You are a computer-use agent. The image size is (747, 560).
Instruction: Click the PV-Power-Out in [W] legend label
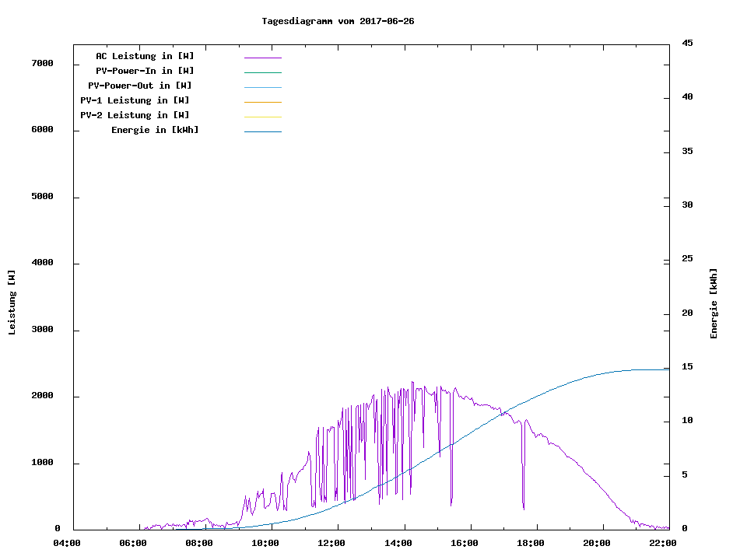[x=139, y=86]
